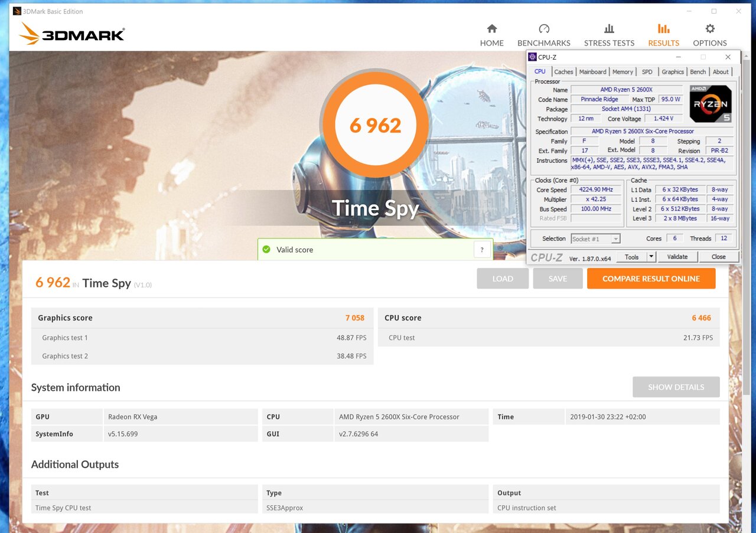Viewport: 756px width, 533px height.
Task: Click the Time Spy CPU test cell
Action: coord(144,508)
